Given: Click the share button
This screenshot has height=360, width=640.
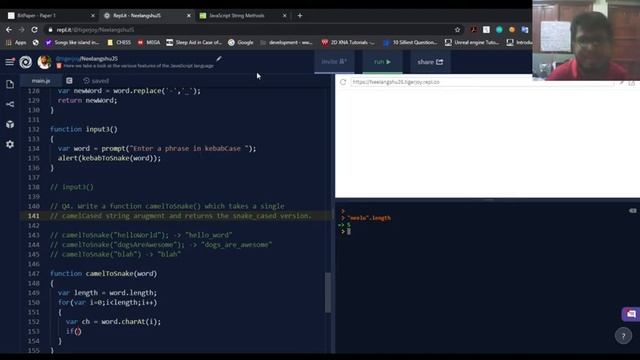Looking at the screenshot, I should click(x=430, y=62).
